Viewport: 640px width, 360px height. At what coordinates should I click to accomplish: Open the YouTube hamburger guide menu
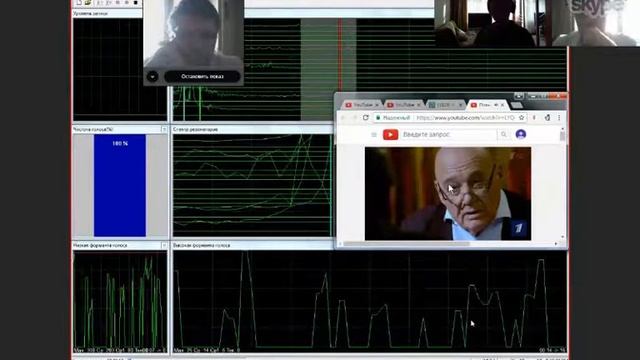(x=374, y=134)
